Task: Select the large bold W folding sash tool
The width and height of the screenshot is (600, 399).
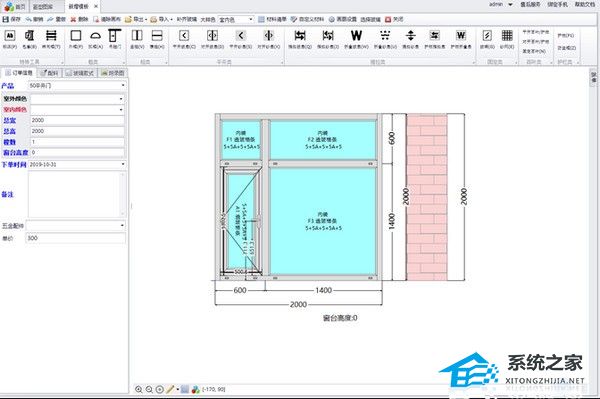Action: pos(356,39)
